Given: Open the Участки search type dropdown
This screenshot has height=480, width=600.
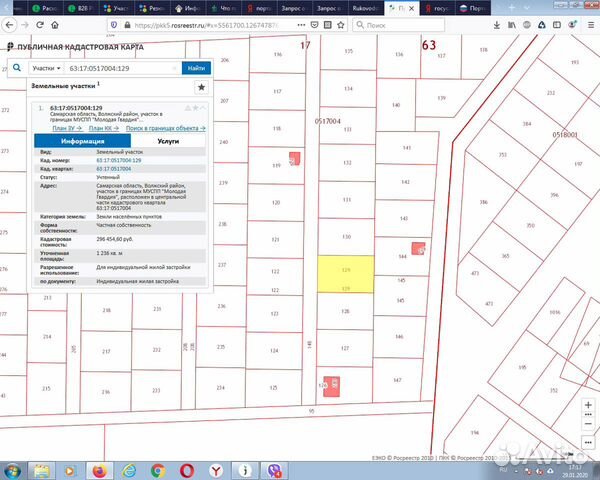Looking at the screenshot, I should pyautogui.click(x=46, y=68).
